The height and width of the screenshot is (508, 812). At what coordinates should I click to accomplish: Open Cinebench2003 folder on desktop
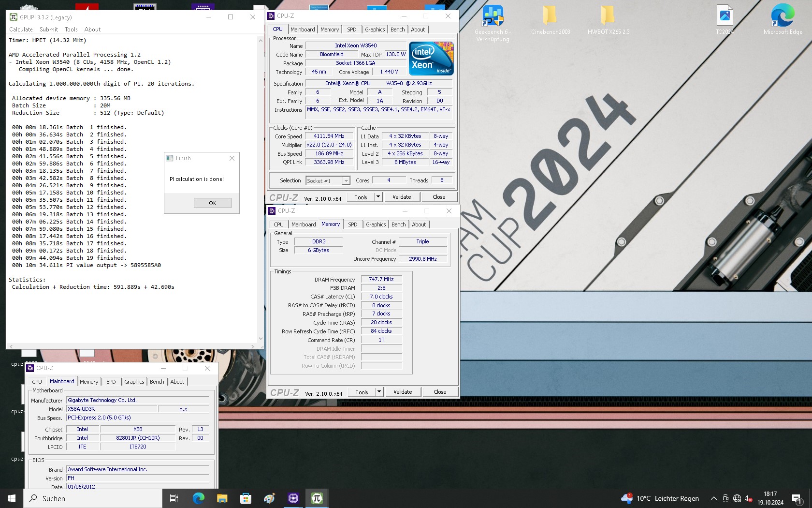click(x=550, y=20)
